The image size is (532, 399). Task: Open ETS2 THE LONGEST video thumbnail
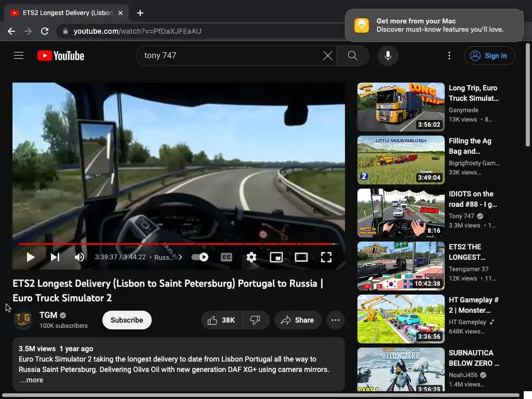[x=401, y=265]
